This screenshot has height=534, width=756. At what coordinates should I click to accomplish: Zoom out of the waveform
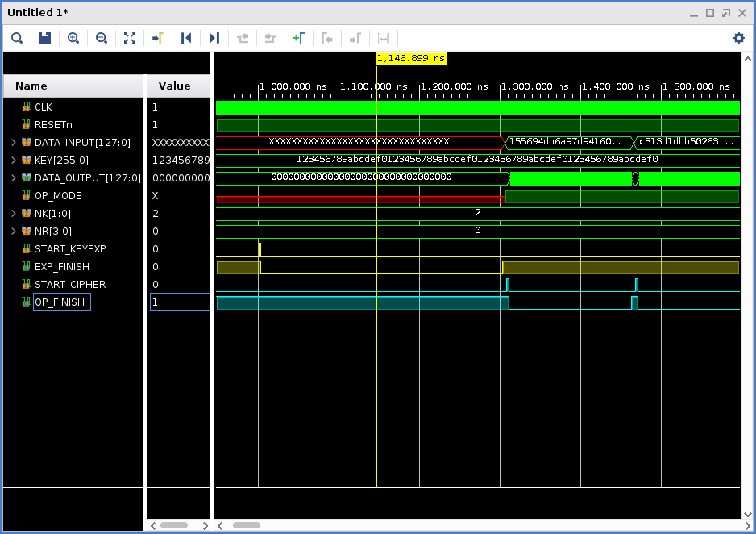point(102,38)
